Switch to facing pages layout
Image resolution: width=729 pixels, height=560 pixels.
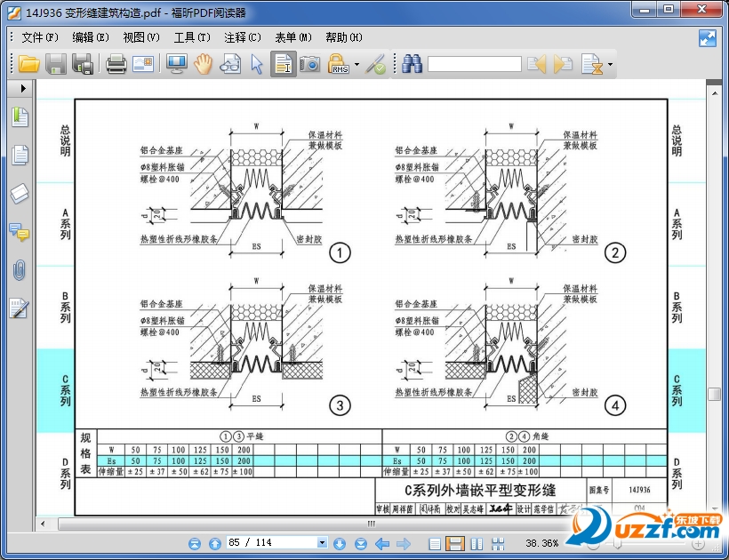point(477,544)
